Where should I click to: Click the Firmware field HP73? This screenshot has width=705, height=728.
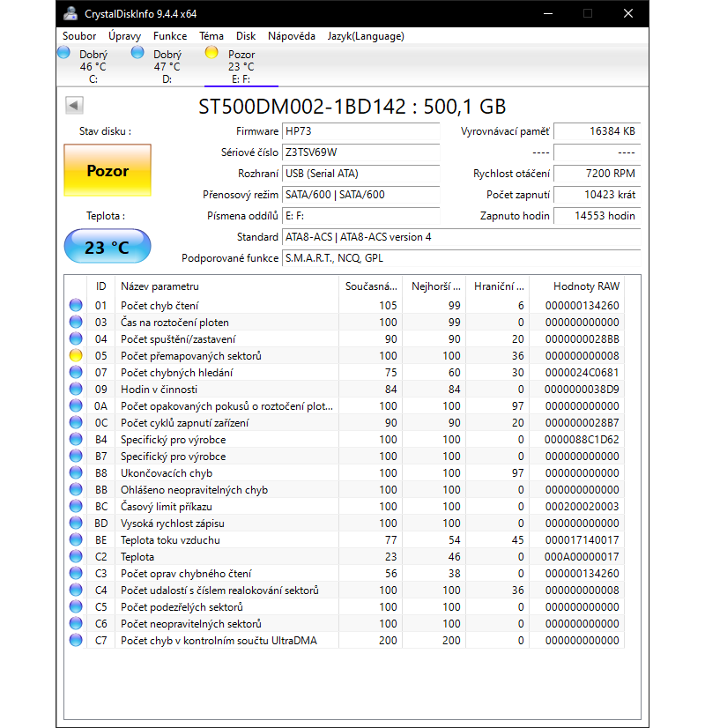360,131
